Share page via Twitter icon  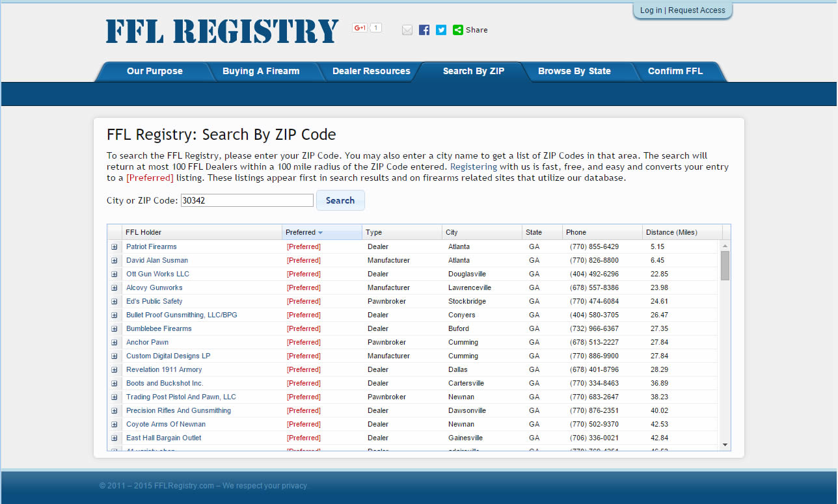click(441, 30)
